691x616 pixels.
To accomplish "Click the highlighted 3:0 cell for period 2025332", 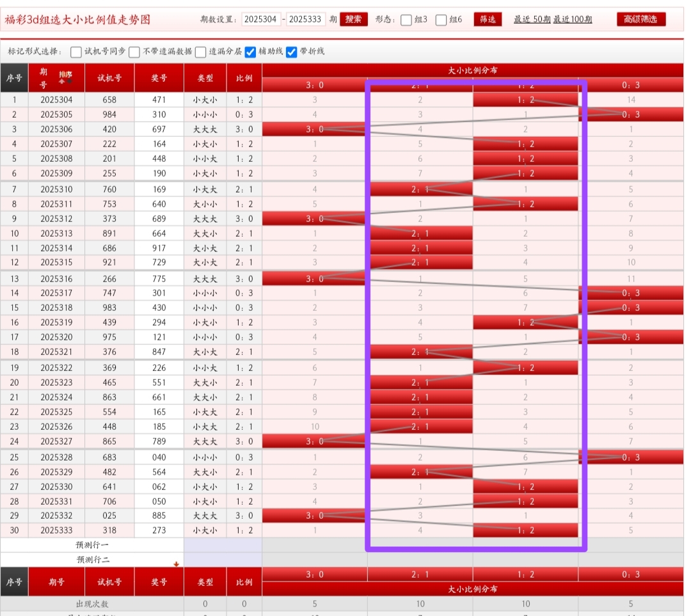I will 314,516.
